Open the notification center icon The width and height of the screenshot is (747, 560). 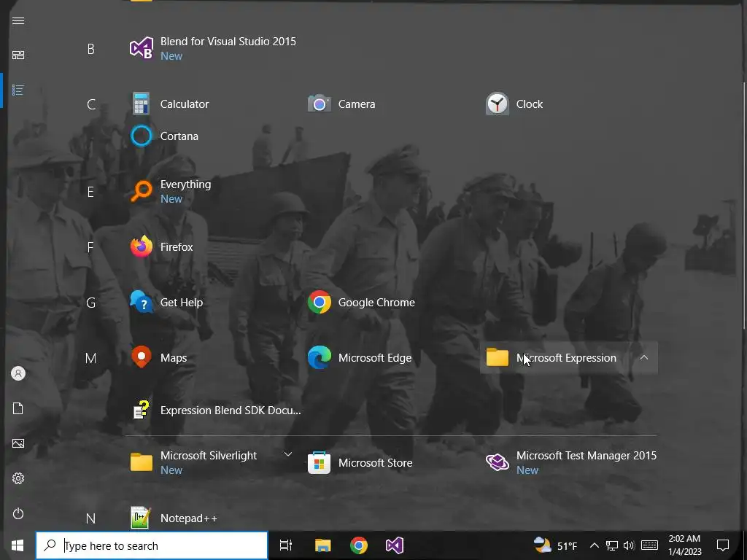723,545
